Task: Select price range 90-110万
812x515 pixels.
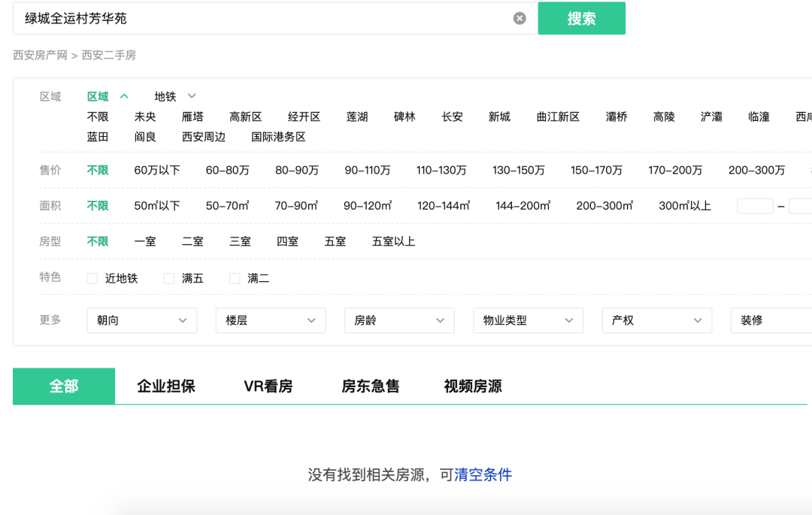Action: coord(367,170)
